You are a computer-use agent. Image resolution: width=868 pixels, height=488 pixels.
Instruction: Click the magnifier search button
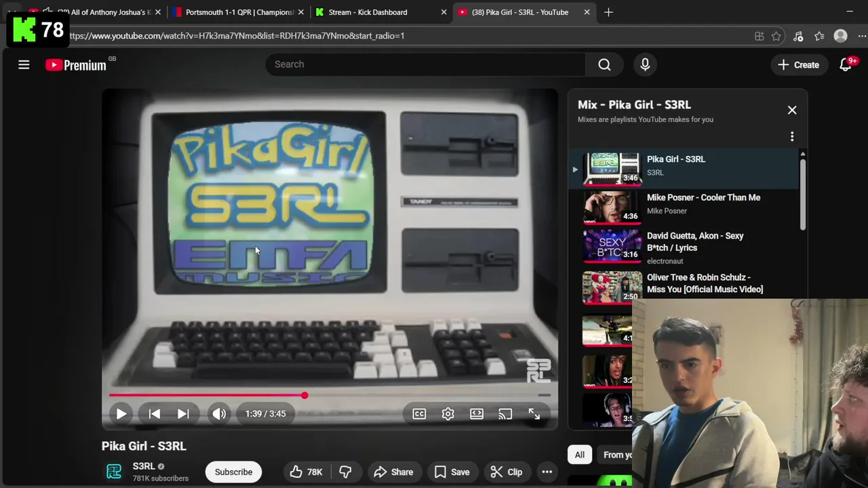(604, 64)
